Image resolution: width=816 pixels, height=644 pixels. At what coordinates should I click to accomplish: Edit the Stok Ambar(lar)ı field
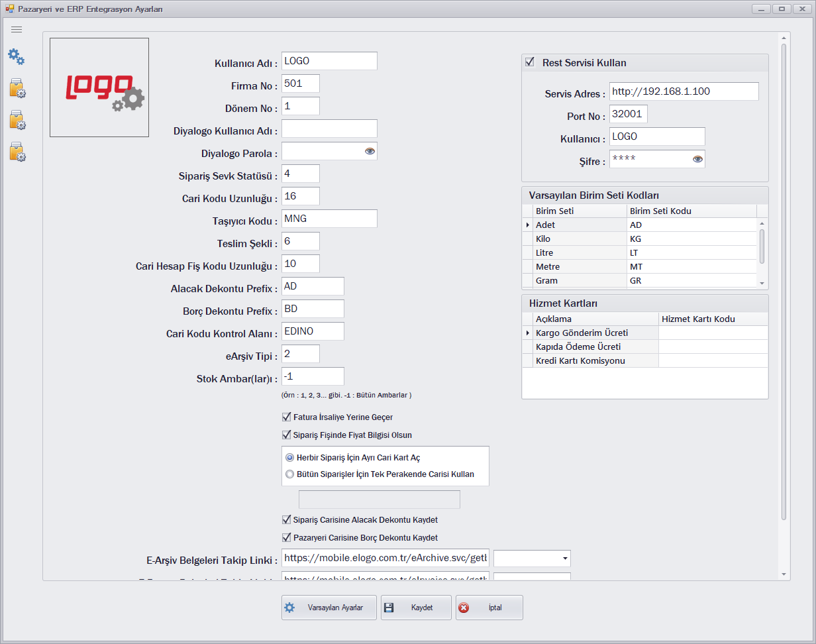pyautogui.click(x=313, y=376)
